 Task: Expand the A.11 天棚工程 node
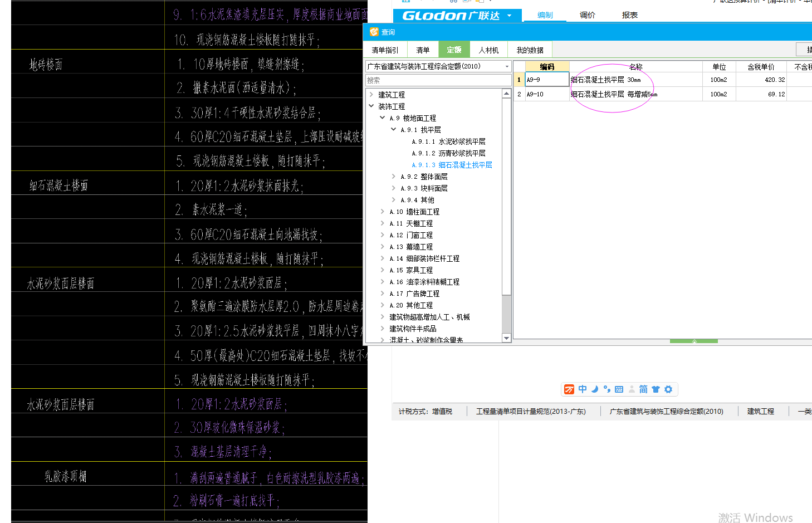coord(382,223)
